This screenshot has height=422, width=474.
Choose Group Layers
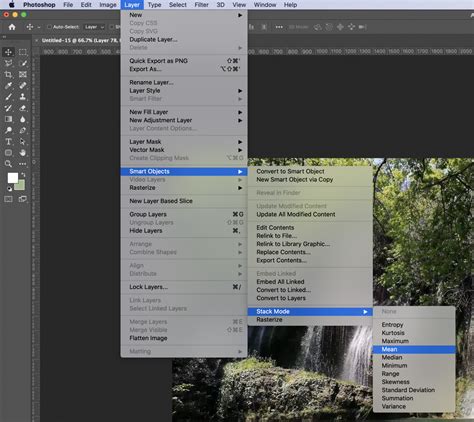pyautogui.click(x=184, y=214)
